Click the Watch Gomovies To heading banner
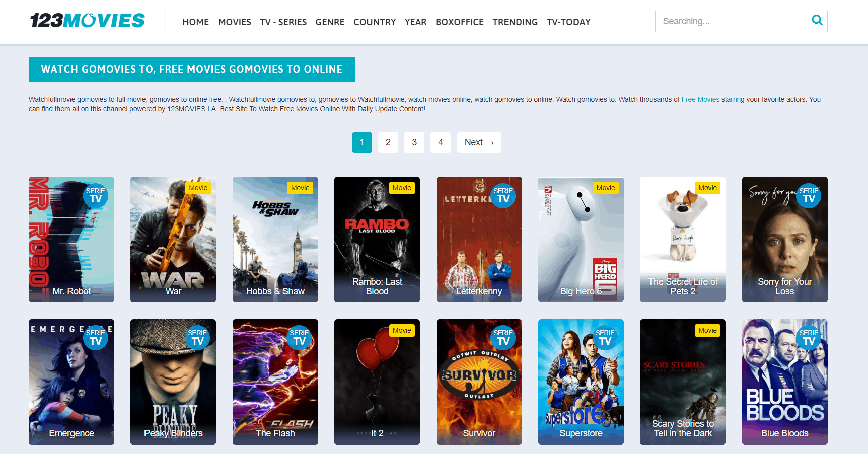This screenshot has height=454, width=868. click(x=192, y=69)
